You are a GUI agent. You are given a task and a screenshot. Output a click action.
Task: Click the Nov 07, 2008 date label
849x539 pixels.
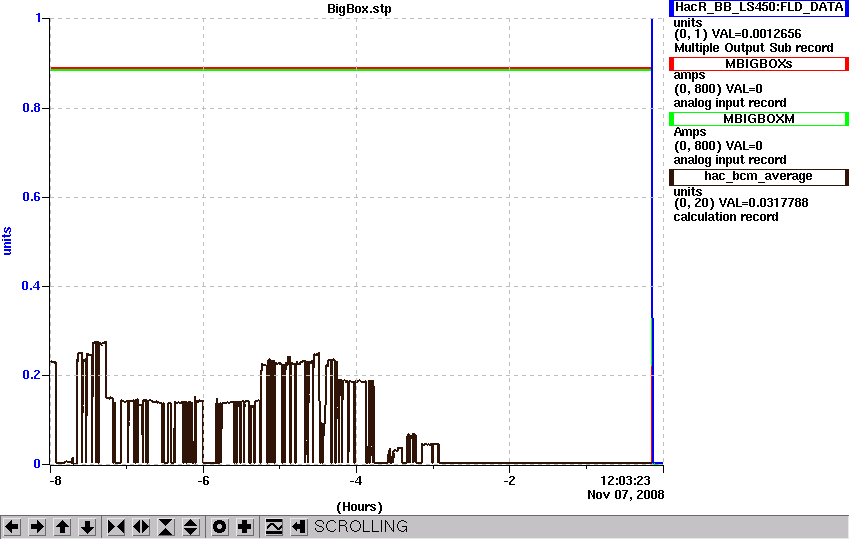pos(625,495)
